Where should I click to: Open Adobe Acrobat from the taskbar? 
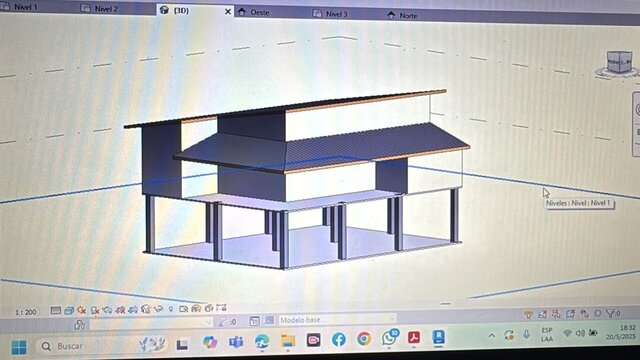tap(414, 338)
